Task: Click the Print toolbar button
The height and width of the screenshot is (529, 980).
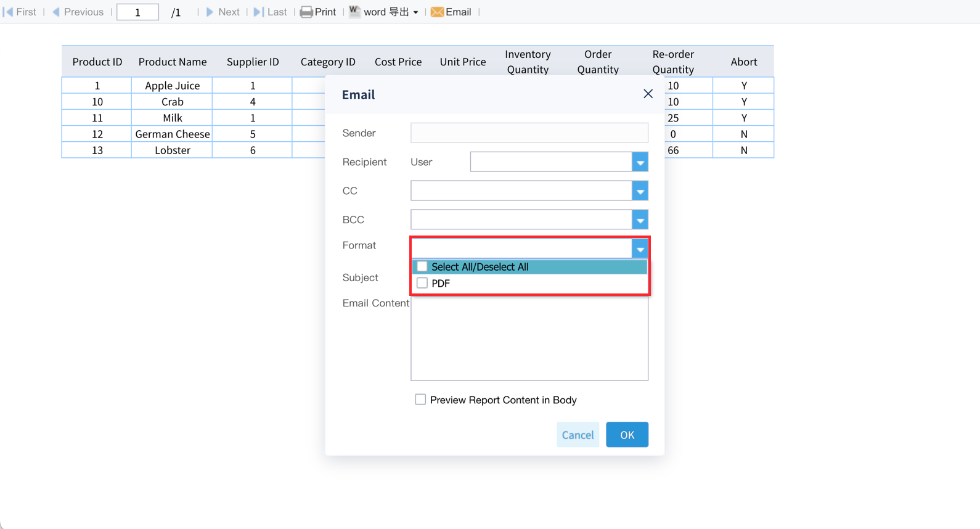Action: point(318,12)
